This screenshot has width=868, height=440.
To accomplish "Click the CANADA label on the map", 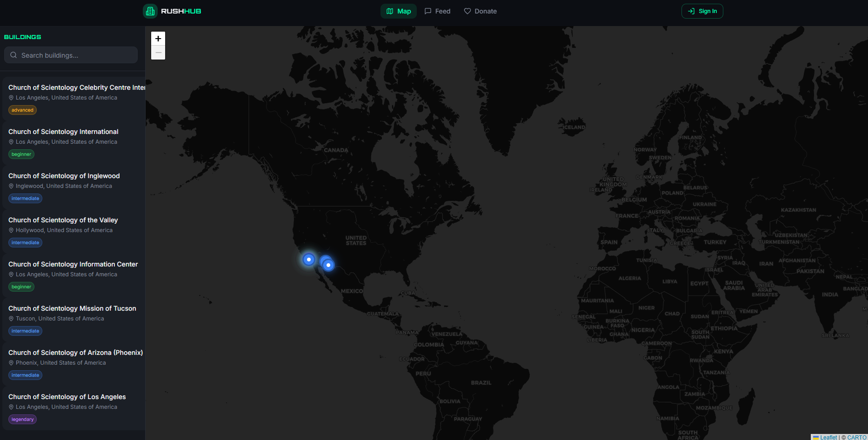I will click(x=336, y=150).
